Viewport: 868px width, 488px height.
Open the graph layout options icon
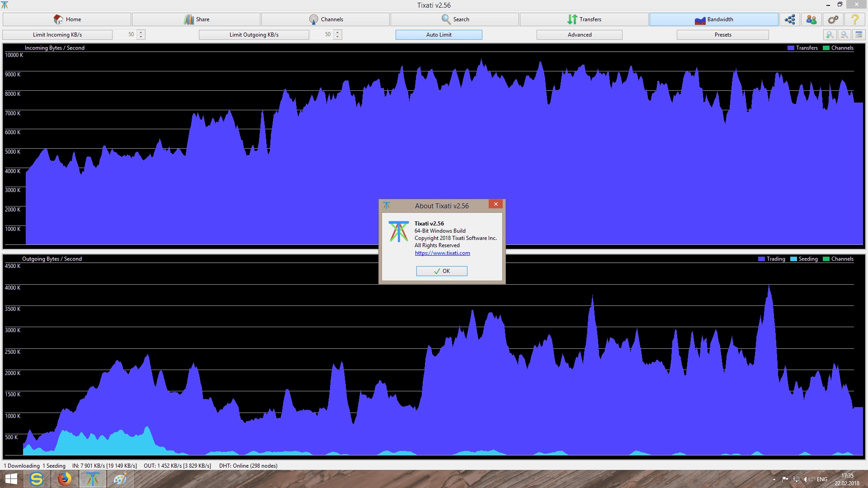(x=859, y=35)
